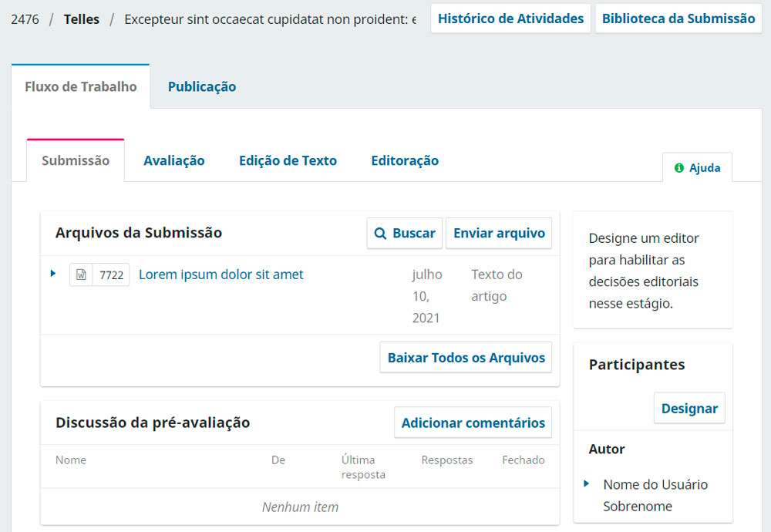Open Histórico de Atividades
The image size is (771, 532).
(511, 19)
